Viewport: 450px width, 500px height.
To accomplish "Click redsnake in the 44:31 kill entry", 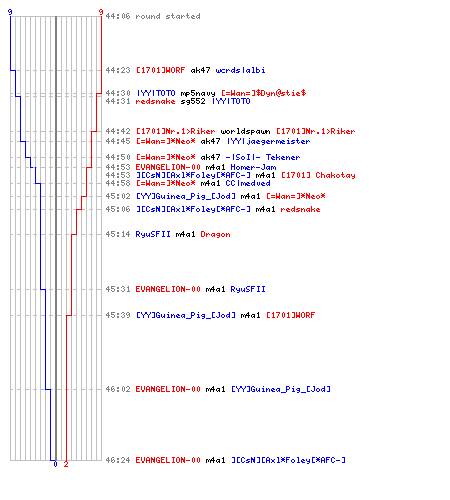I will click(155, 101).
